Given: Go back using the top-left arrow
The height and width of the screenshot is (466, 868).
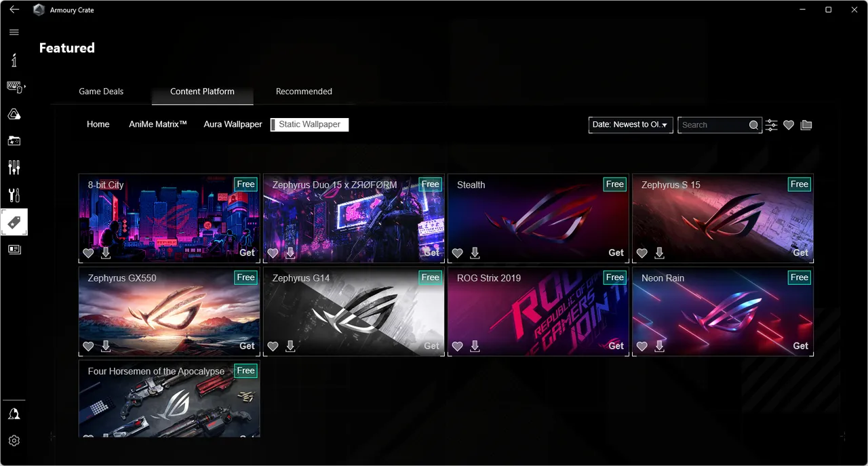Looking at the screenshot, I should click(14, 9).
